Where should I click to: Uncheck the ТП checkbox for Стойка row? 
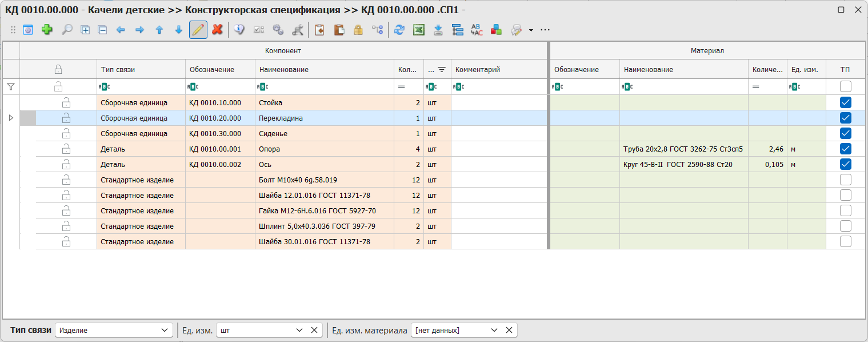(845, 103)
